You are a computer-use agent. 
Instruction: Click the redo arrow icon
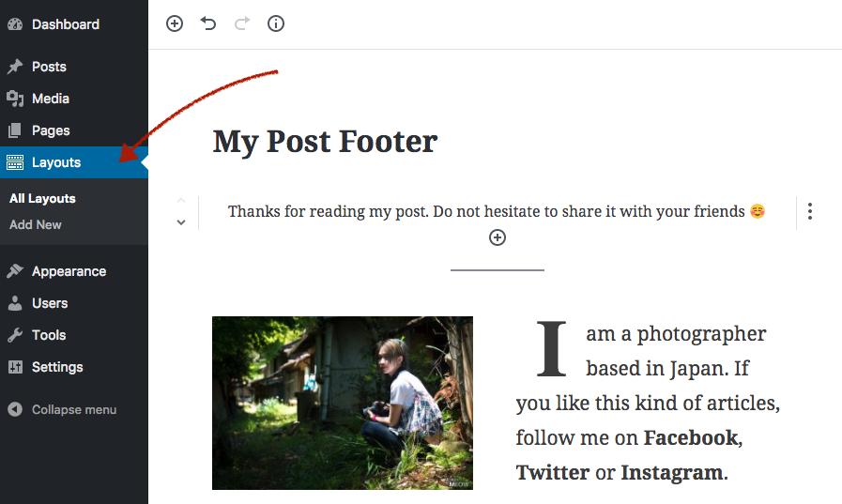242,23
